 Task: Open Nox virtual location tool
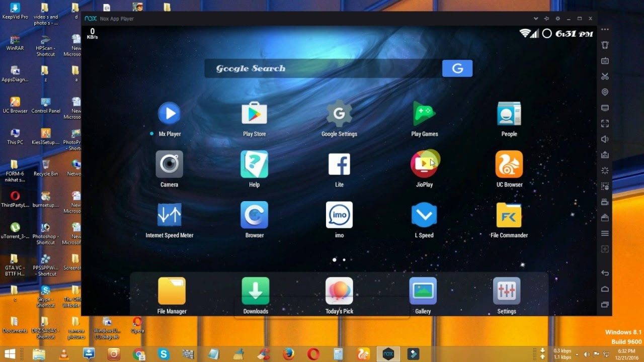[605, 92]
